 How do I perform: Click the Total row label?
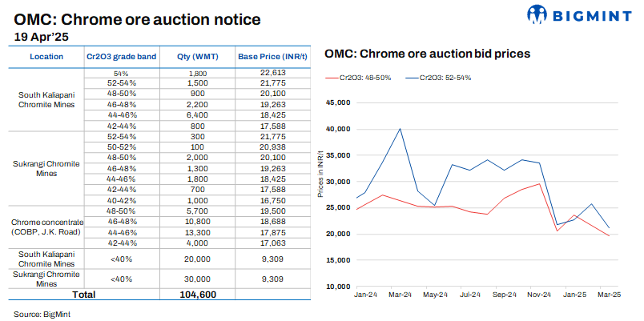click(x=83, y=295)
